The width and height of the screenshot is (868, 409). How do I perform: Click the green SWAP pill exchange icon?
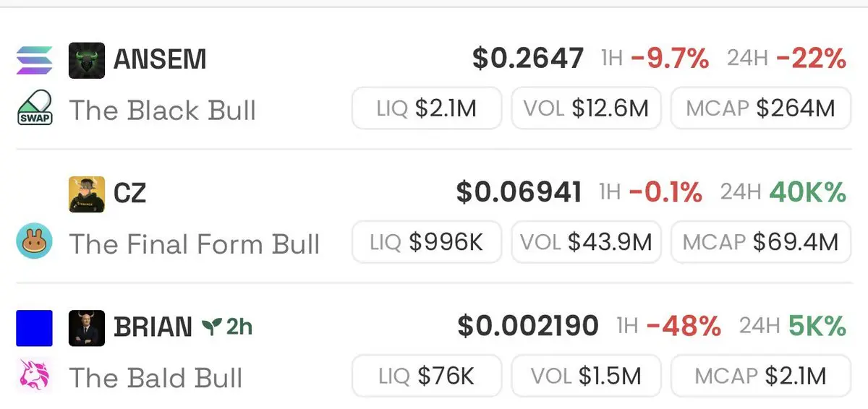tap(34, 110)
